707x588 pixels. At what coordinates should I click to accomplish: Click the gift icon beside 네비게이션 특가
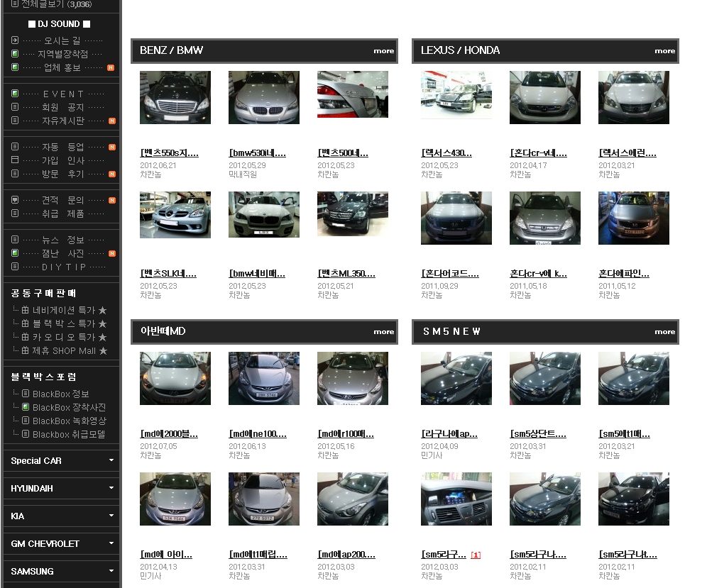[26, 310]
